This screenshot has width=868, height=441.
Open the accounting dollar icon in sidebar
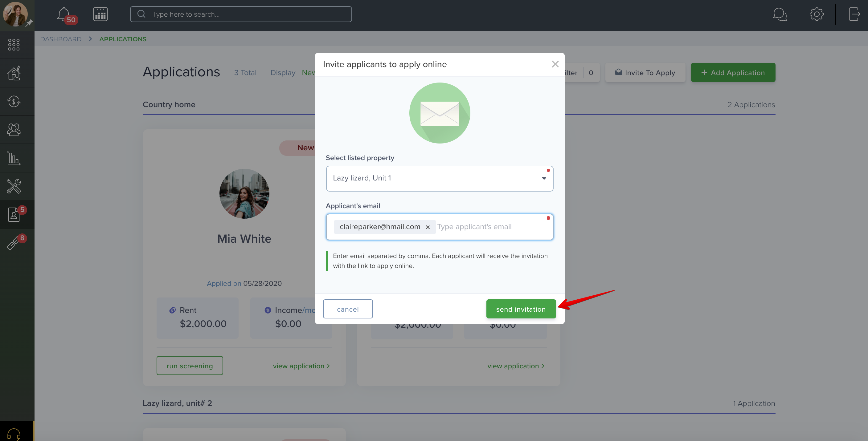point(14,101)
